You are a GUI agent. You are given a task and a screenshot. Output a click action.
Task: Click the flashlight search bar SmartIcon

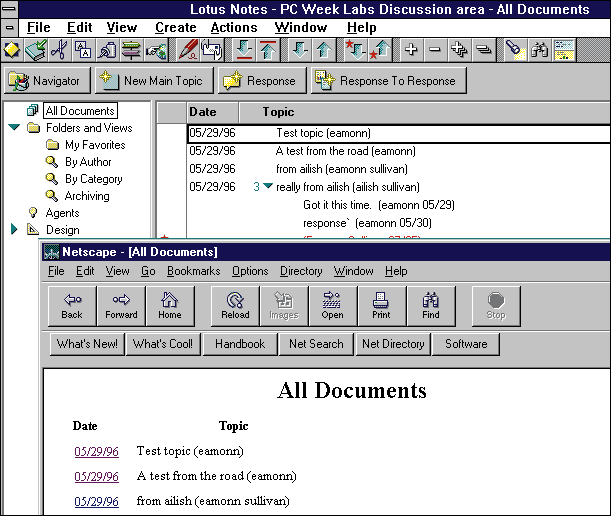[515, 50]
